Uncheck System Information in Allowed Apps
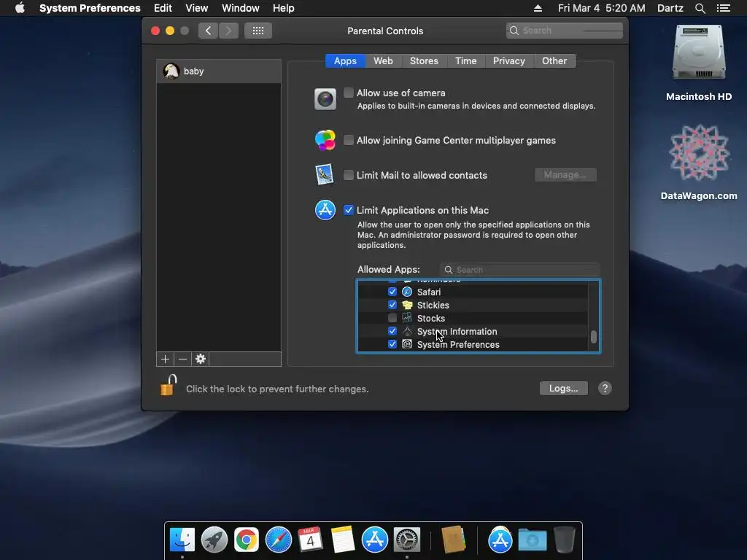The height and width of the screenshot is (560, 747). point(392,331)
